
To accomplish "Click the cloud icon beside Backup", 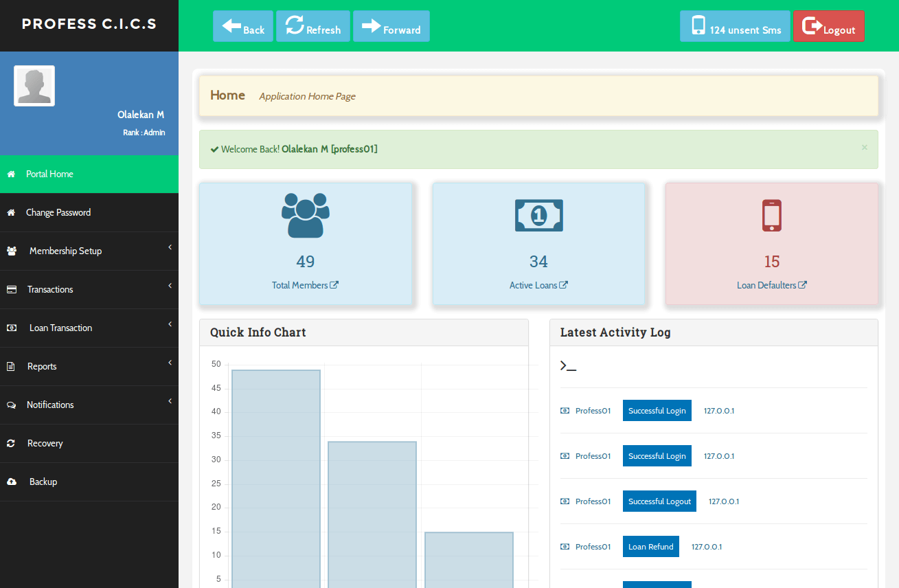I will pos(12,482).
